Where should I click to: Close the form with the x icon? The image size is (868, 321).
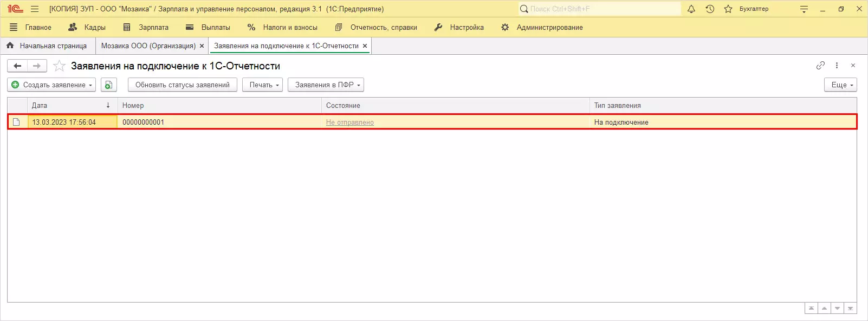tap(853, 65)
